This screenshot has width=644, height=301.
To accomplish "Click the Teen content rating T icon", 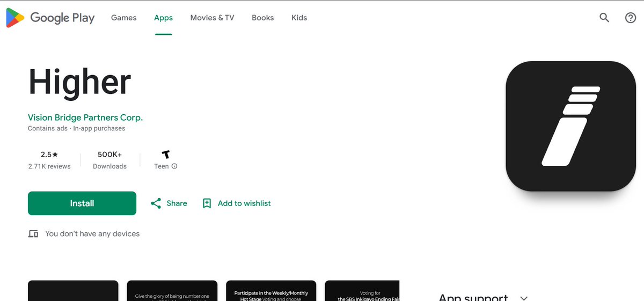I will coord(166,155).
